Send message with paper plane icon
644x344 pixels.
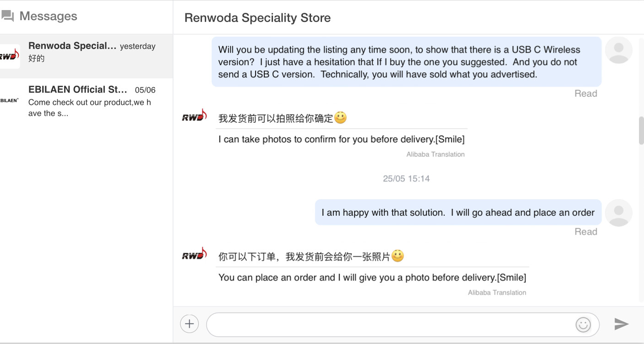[x=621, y=324]
